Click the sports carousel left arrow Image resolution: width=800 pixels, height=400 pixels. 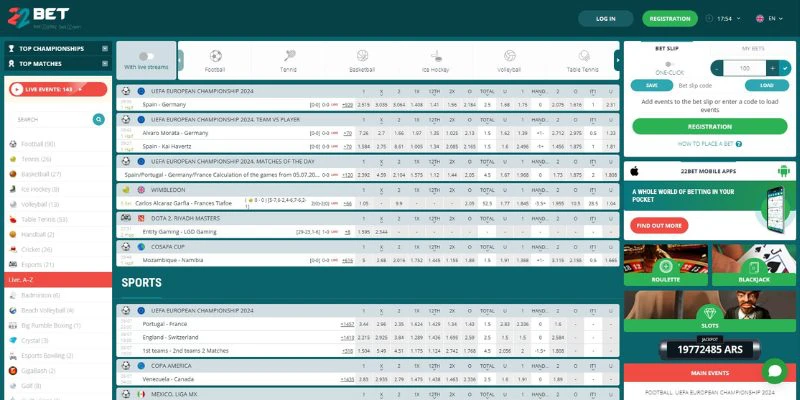click(x=180, y=61)
